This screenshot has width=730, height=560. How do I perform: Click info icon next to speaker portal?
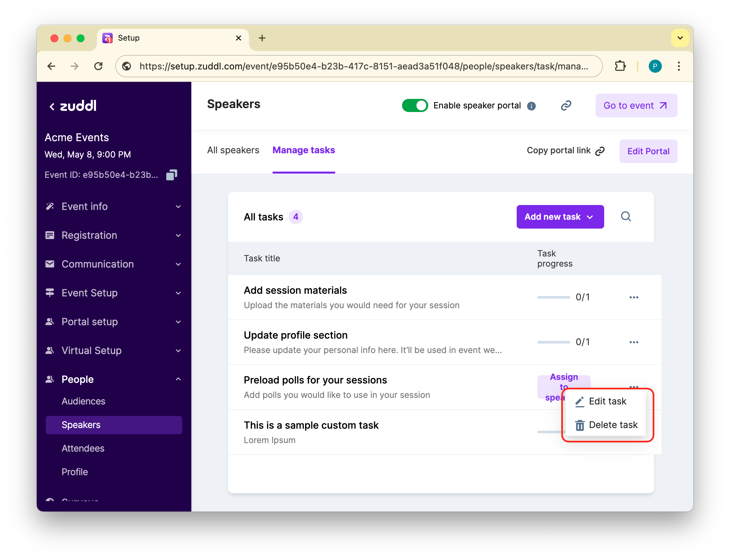click(531, 106)
